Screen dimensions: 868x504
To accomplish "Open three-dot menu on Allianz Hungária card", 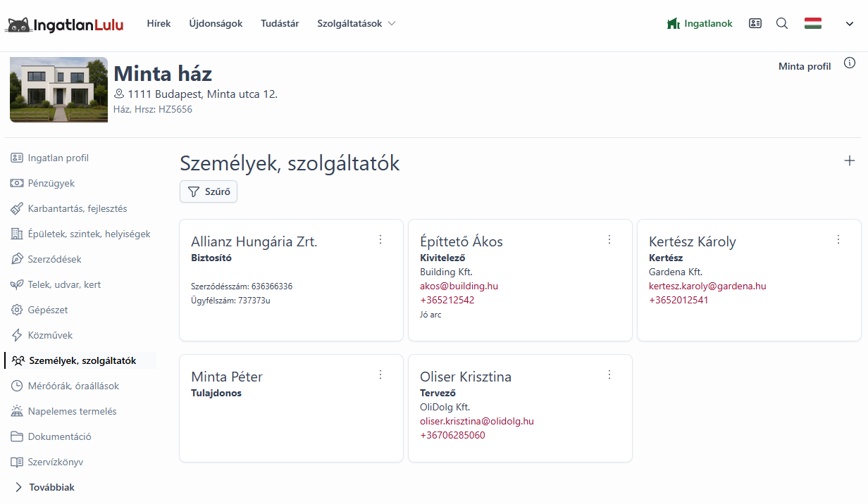I will coord(380,239).
